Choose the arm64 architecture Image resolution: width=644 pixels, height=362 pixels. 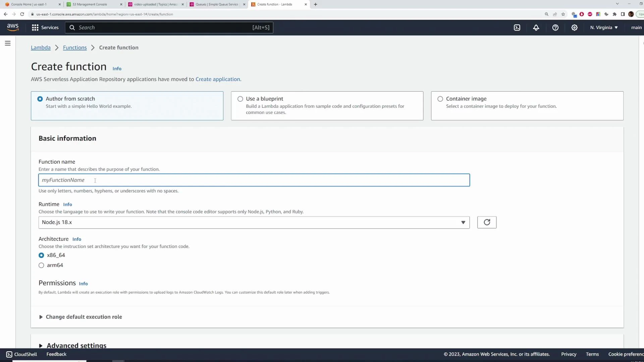41,265
